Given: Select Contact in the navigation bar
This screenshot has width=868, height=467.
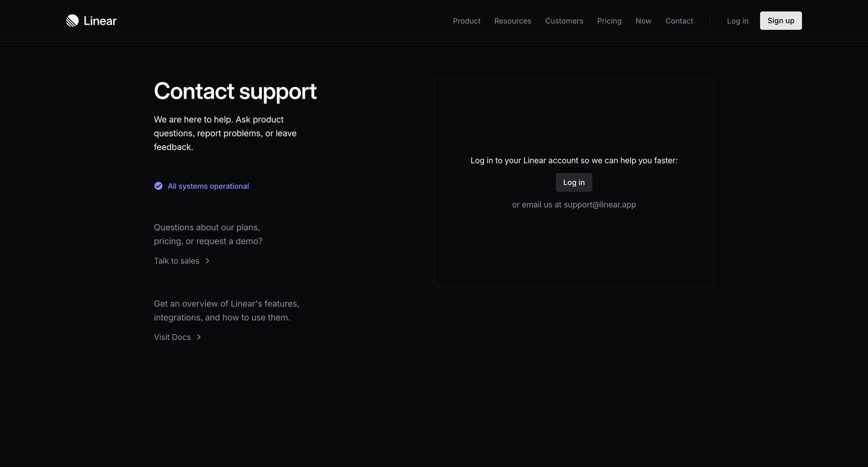Looking at the screenshot, I should coord(679,21).
